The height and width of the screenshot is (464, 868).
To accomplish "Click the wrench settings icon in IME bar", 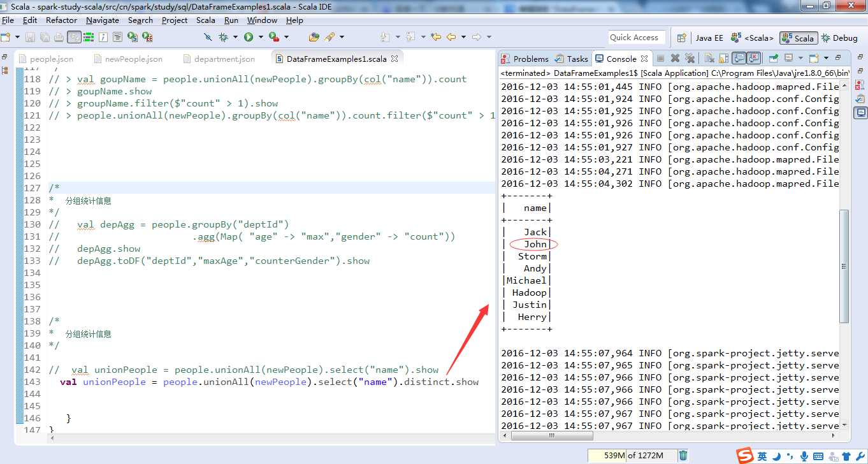I will 860,456.
